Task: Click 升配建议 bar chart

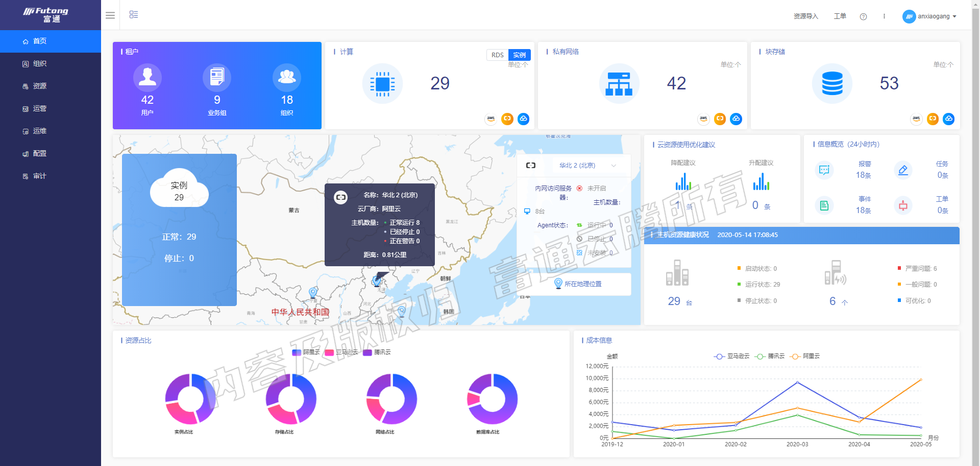Action: (x=761, y=181)
